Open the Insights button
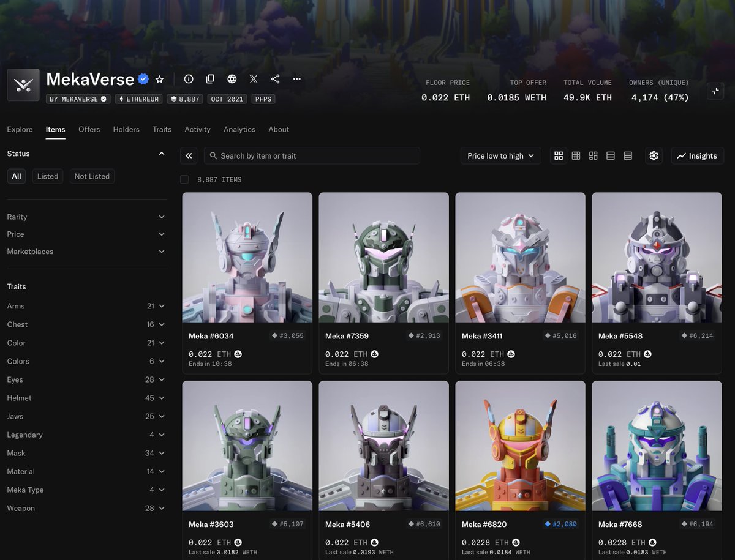 coord(698,156)
